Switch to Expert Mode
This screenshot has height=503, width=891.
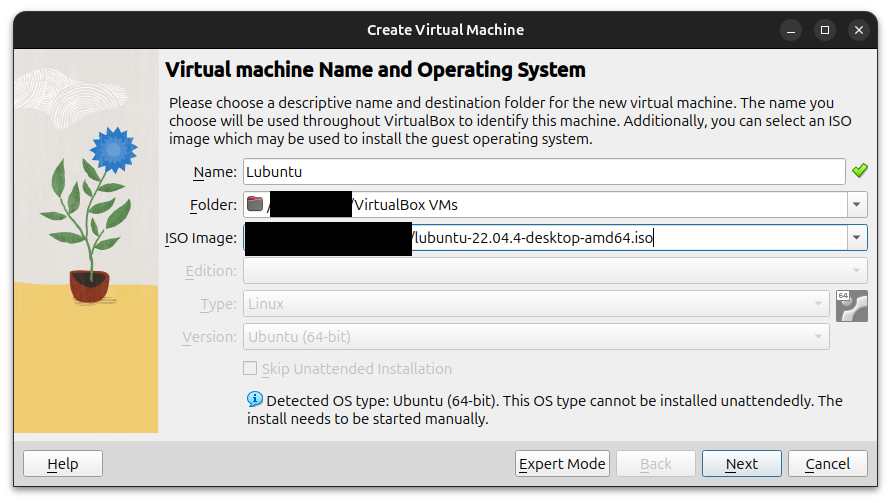[562, 464]
